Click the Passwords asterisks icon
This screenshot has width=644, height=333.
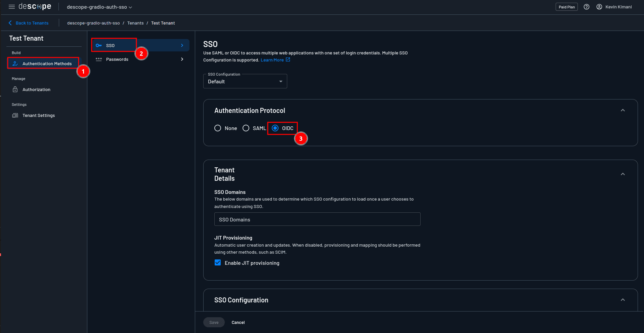[98, 59]
